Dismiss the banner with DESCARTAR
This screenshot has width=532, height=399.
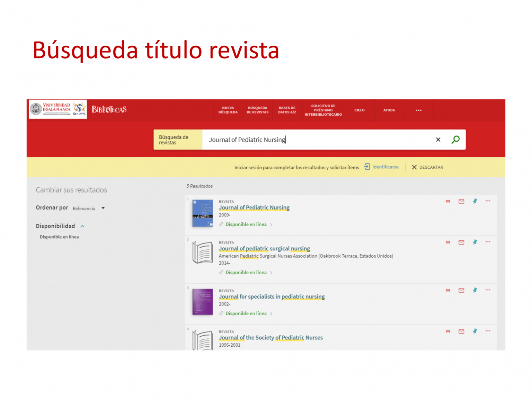(x=427, y=167)
